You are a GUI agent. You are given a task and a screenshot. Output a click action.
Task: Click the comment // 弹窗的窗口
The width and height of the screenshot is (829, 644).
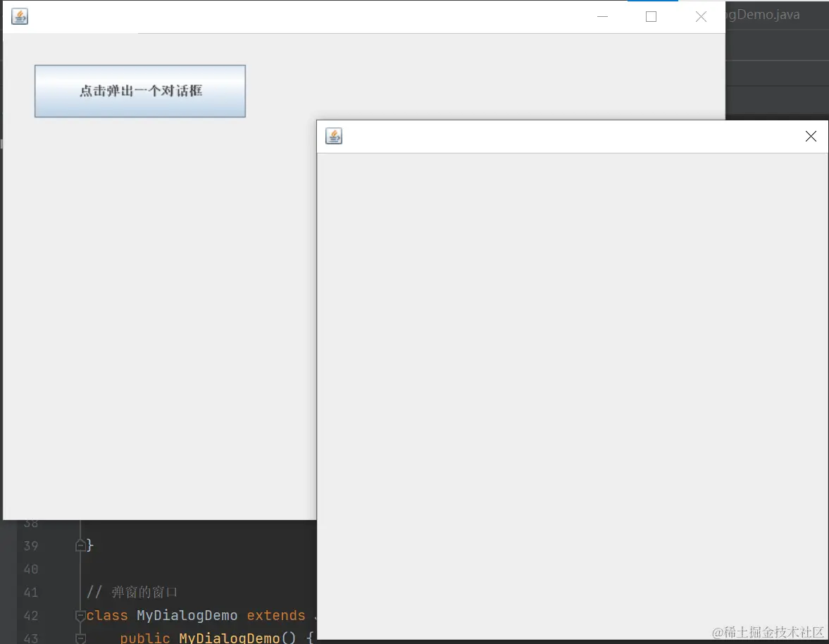132,592
